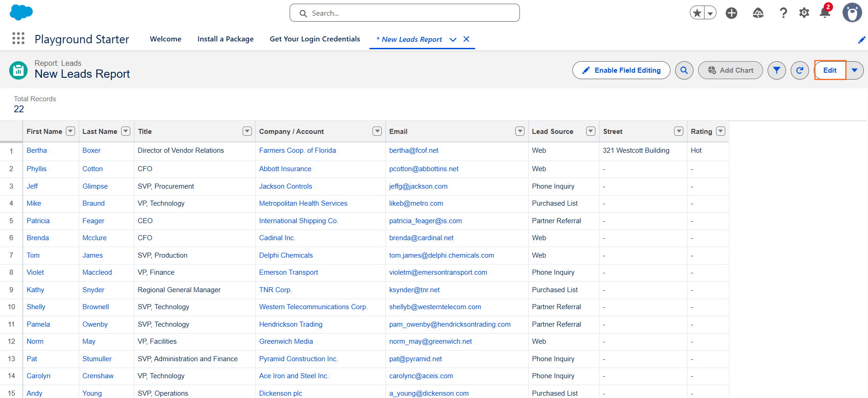Open Ace Iron and Steel Inc. link
Screen dimensions: 868x398
[x=294, y=376]
